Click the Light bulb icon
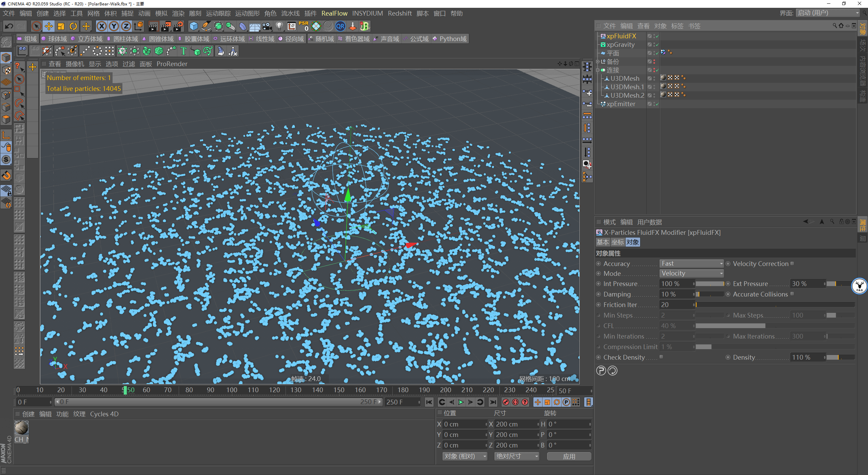Screen dimensions: 868x475 coord(279,26)
